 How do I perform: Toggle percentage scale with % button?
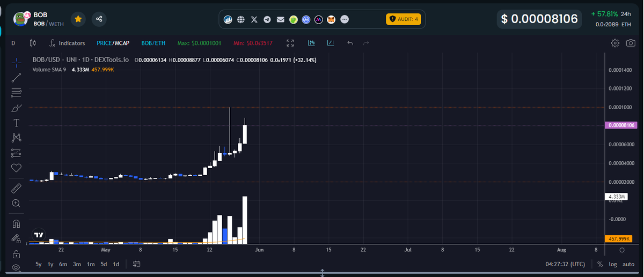(x=600, y=264)
